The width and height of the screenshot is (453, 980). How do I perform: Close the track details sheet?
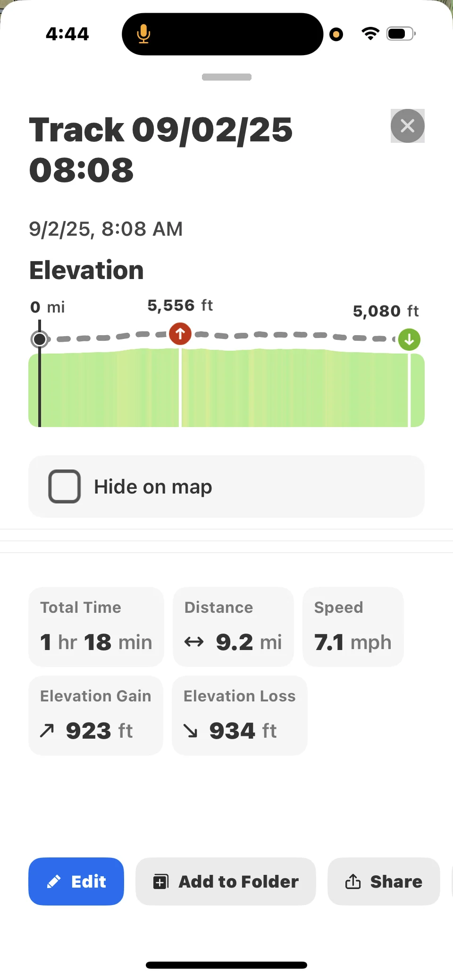pos(408,126)
